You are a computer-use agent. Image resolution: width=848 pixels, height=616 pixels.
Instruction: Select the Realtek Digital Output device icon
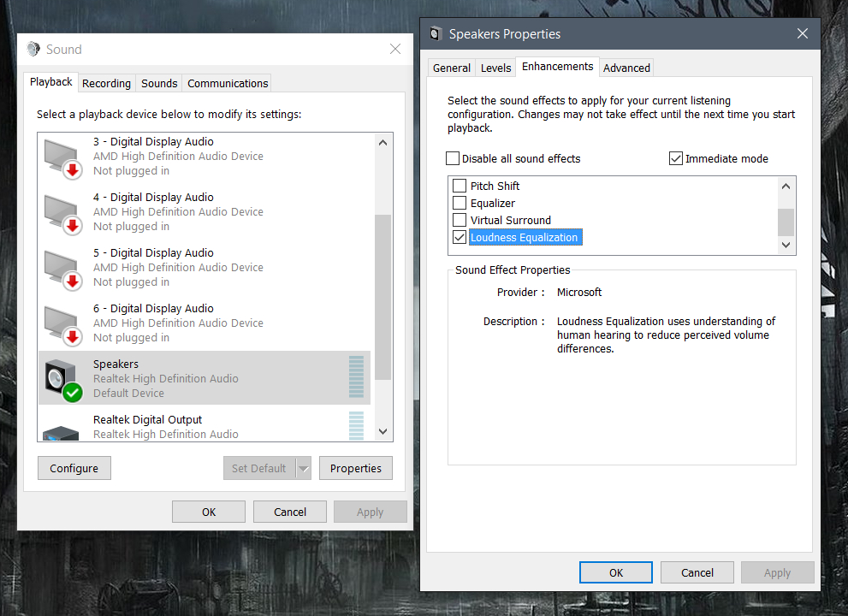[x=62, y=430]
